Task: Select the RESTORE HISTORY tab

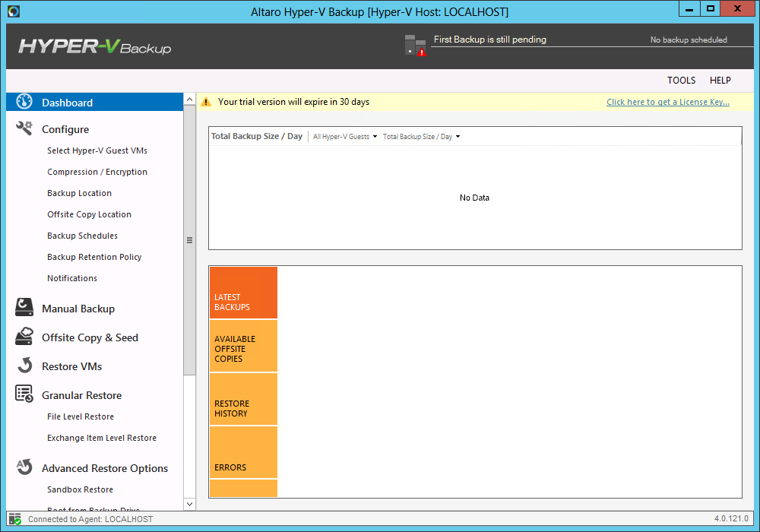Action: click(x=243, y=399)
